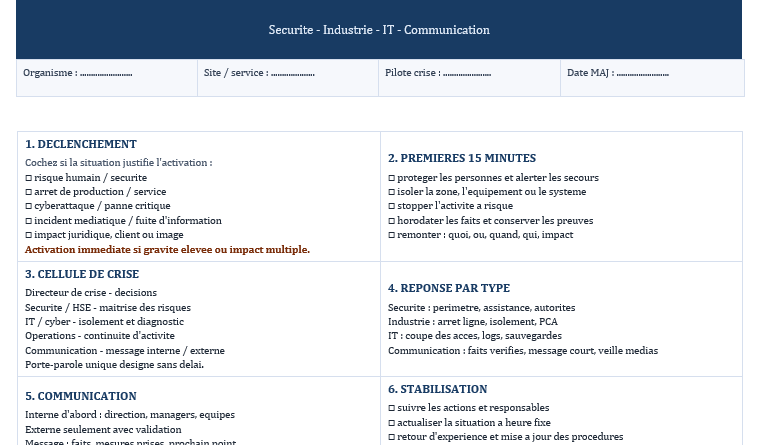Tick 'isoler la zone, l'equipement ou le systeme'
Image resolution: width=760 pixels, height=445 pixels.
(392, 192)
